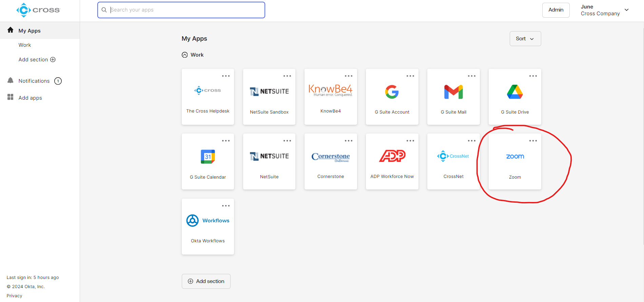
Task: Click the Cornerstone tile label
Action: [x=331, y=176]
